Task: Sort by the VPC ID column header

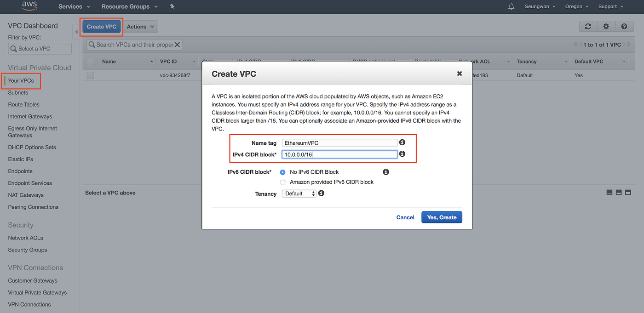Action: tap(168, 62)
